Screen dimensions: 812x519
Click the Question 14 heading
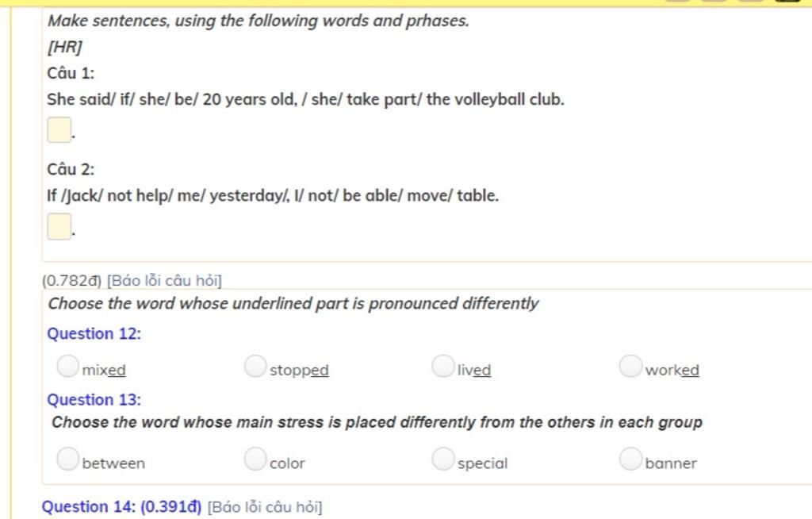point(121,506)
